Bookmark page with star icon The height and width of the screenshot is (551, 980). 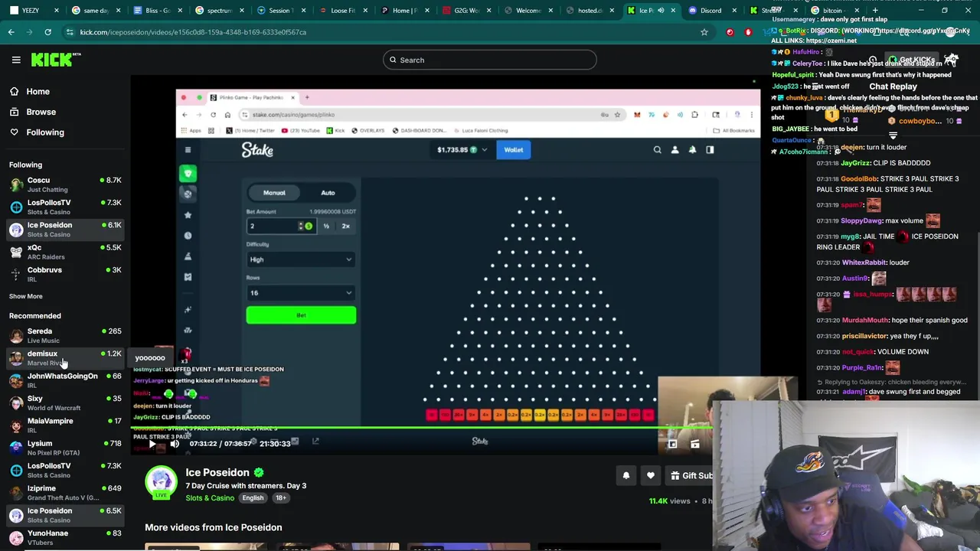(704, 32)
